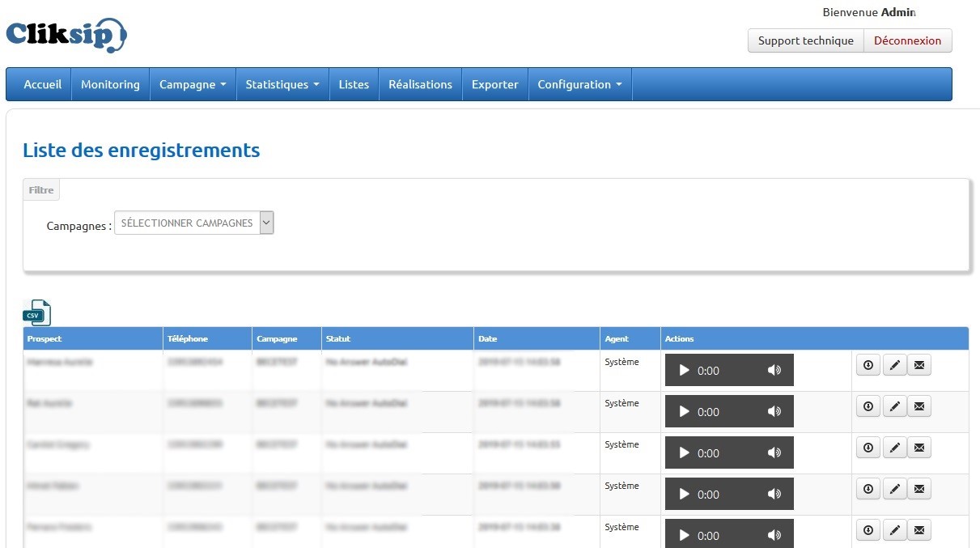Play the third row's audio recording
Image resolution: width=980 pixels, height=548 pixels.
point(685,452)
